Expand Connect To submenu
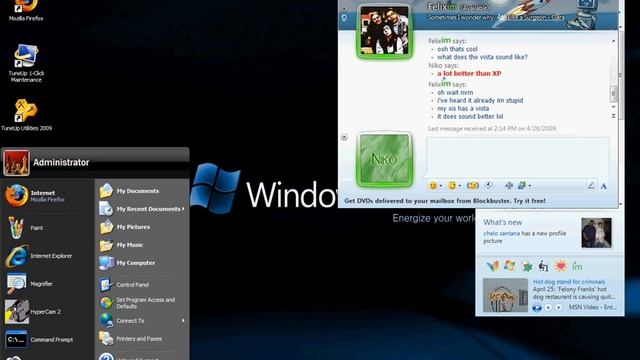Viewport: 640px width, 360px height. coord(142,320)
